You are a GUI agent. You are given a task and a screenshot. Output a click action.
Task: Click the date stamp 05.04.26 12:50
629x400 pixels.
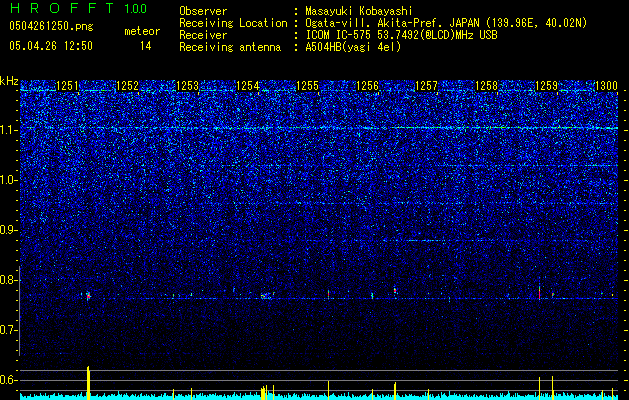(51, 46)
